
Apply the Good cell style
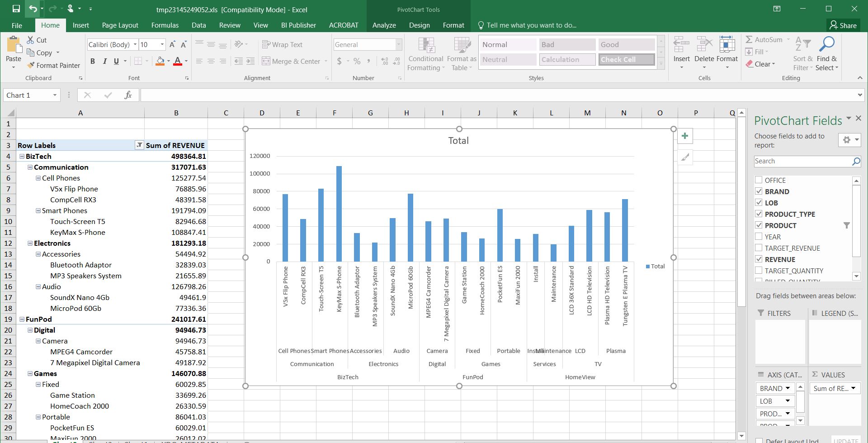coord(626,44)
